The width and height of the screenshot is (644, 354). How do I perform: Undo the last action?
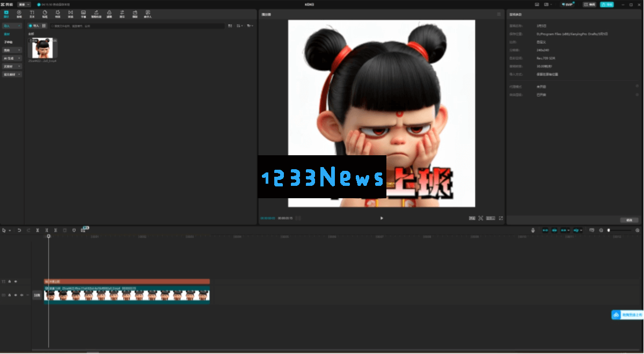[19, 230]
